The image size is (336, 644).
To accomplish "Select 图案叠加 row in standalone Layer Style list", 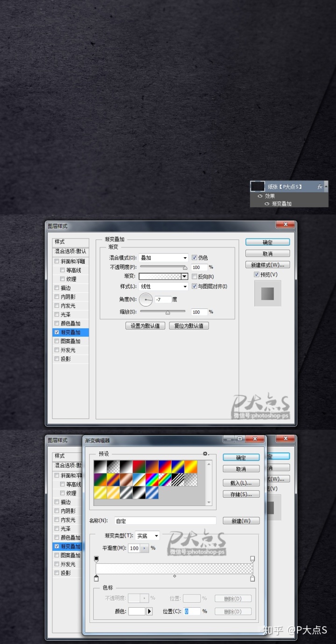I will (70, 341).
